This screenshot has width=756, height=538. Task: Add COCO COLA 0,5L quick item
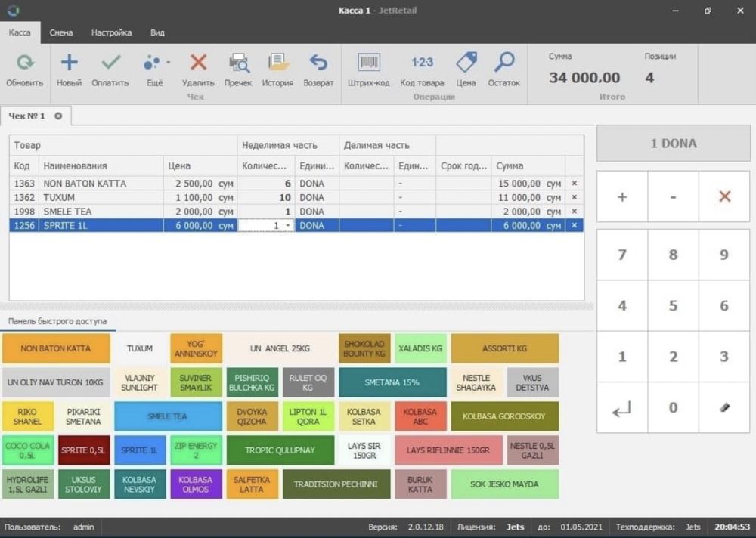tap(27, 450)
